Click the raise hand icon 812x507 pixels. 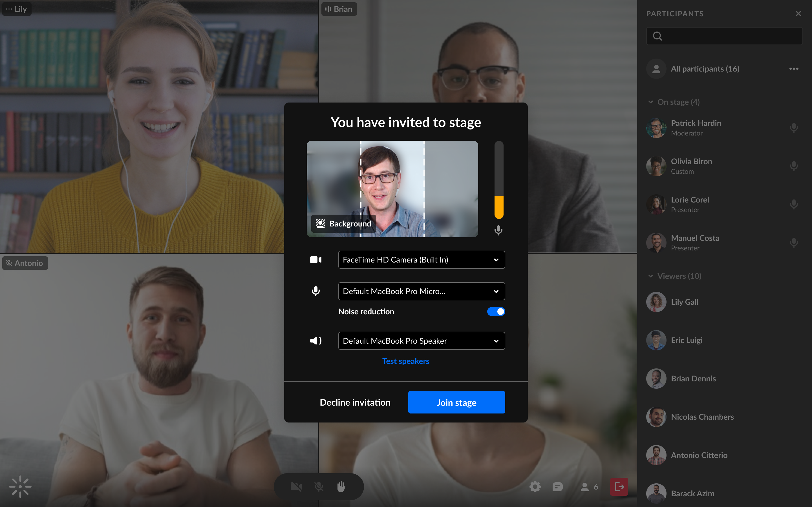click(341, 486)
